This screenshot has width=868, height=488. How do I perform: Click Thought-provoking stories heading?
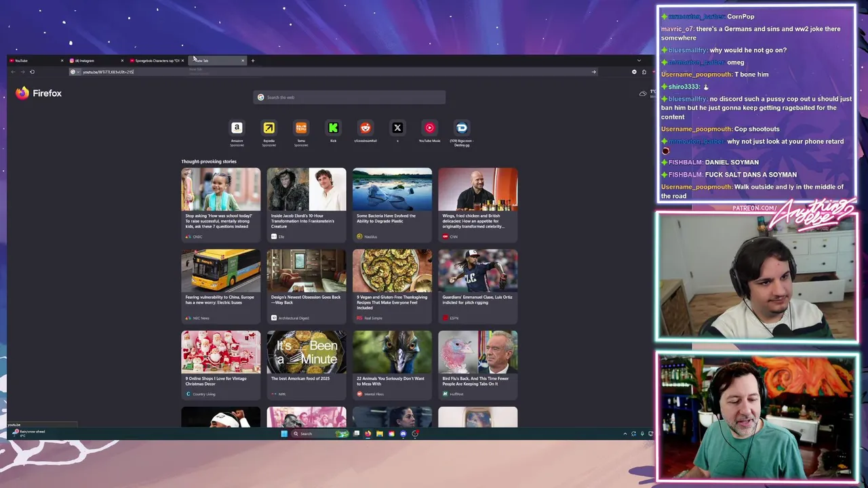pyautogui.click(x=209, y=161)
